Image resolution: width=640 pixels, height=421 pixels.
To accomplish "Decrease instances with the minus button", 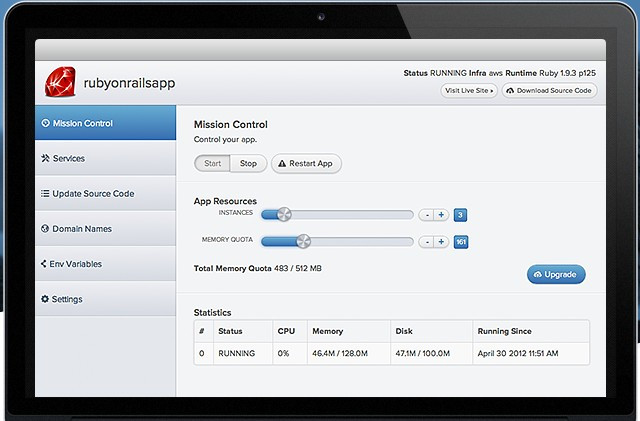I will (426, 214).
